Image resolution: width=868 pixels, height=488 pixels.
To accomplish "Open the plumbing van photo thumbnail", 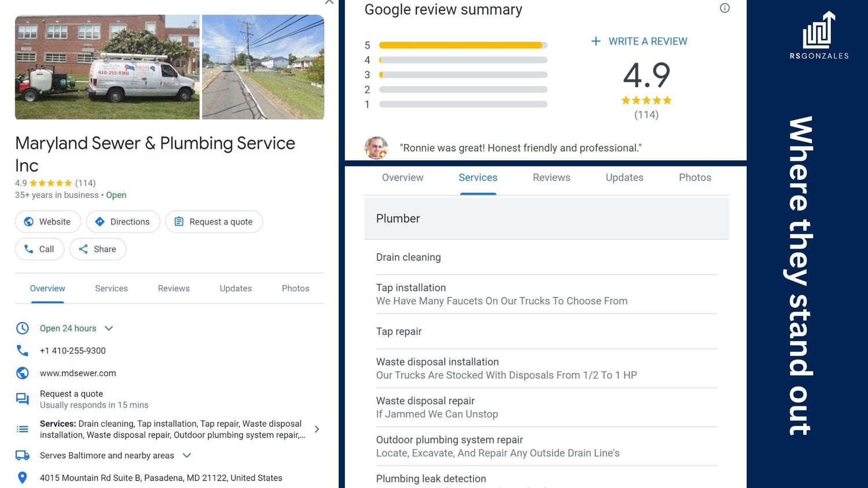I will pyautogui.click(x=107, y=67).
